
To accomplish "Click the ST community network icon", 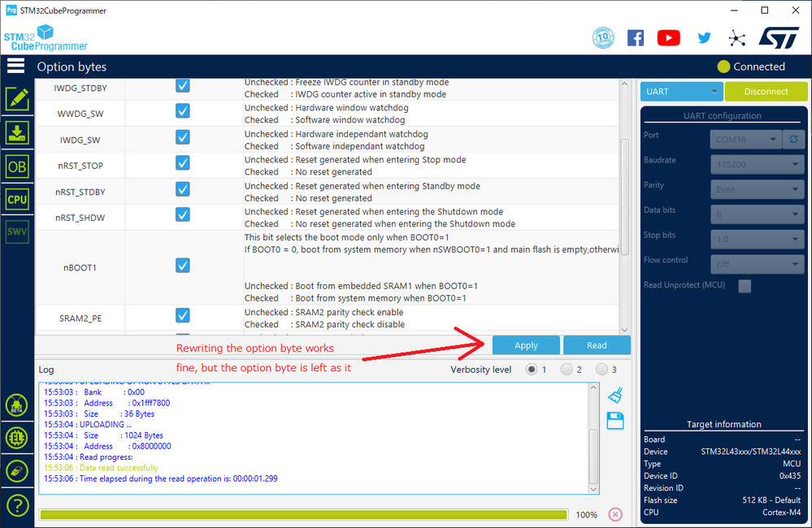I will point(736,38).
